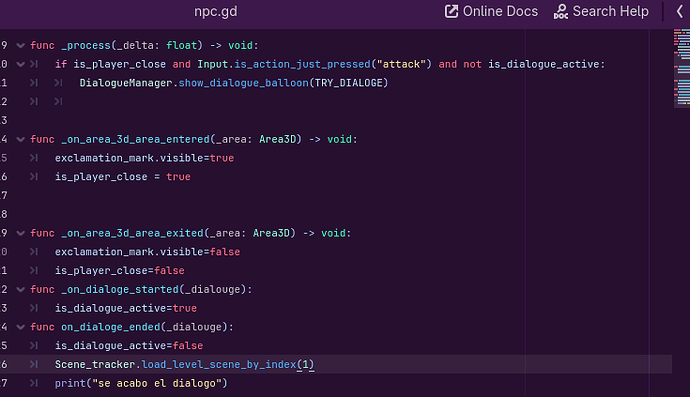Click the Online Docs external-link icon
The height and width of the screenshot is (397, 690).
(x=451, y=11)
